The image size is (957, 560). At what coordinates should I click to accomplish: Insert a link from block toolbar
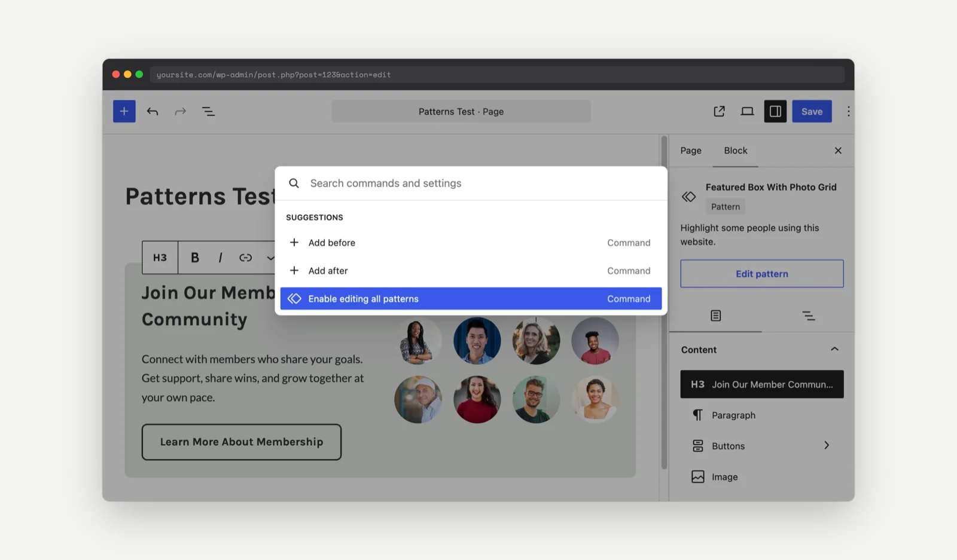tap(245, 258)
